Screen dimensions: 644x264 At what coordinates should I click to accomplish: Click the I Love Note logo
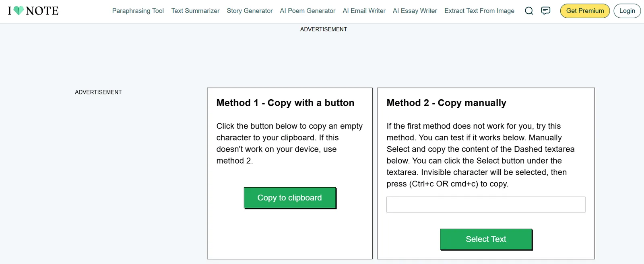pos(33,11)
